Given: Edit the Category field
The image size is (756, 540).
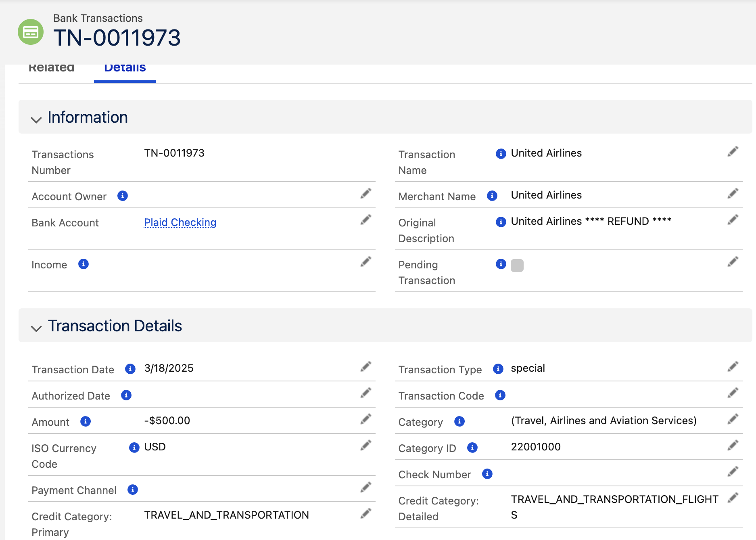Looking at the screenshot, I should pyautogui.click(x=733, y=419).
